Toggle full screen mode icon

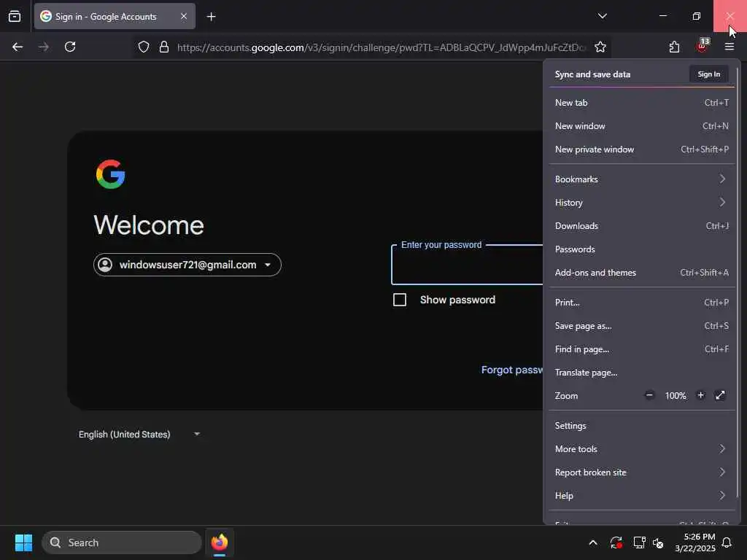point(720,395)
